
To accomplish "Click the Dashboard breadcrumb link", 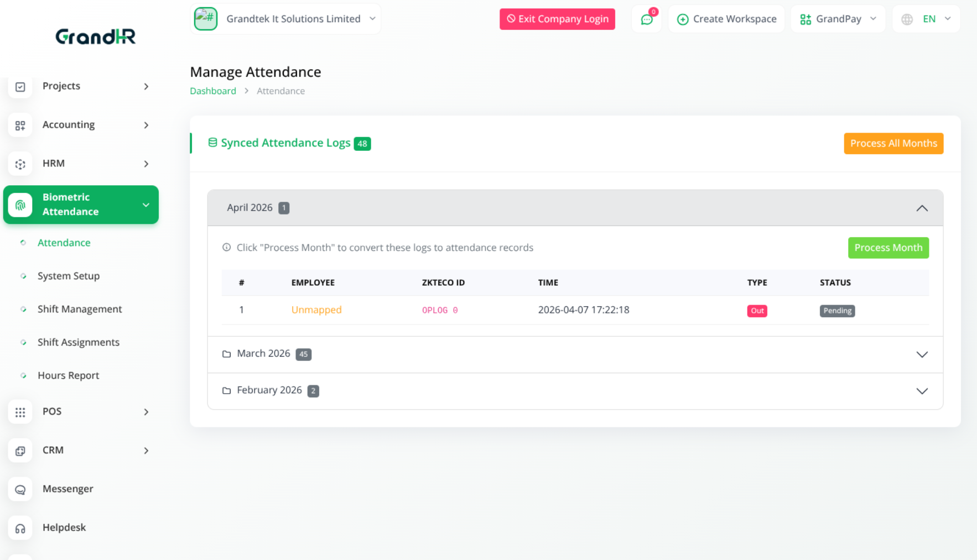I will click(x=213, y=91).
